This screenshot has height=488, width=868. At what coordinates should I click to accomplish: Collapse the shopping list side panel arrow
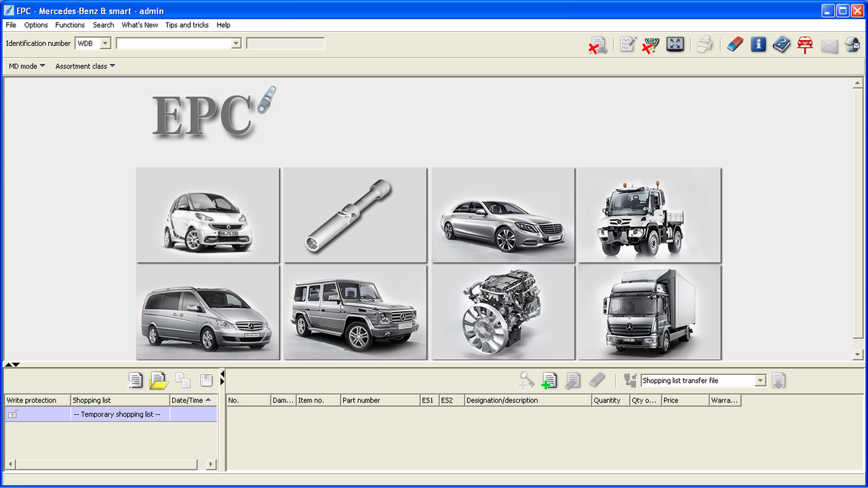[222, 372]
